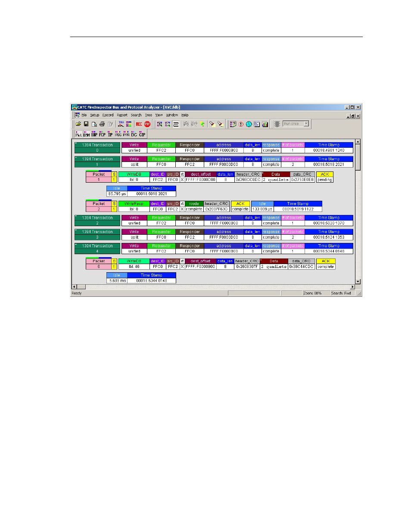Click the Print printer icon

point(102,124)
